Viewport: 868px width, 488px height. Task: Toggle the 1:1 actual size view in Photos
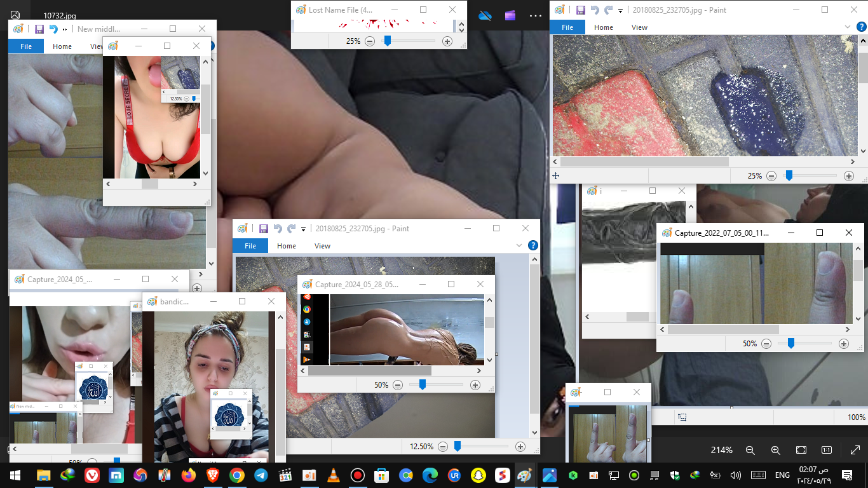coord(827,450)
